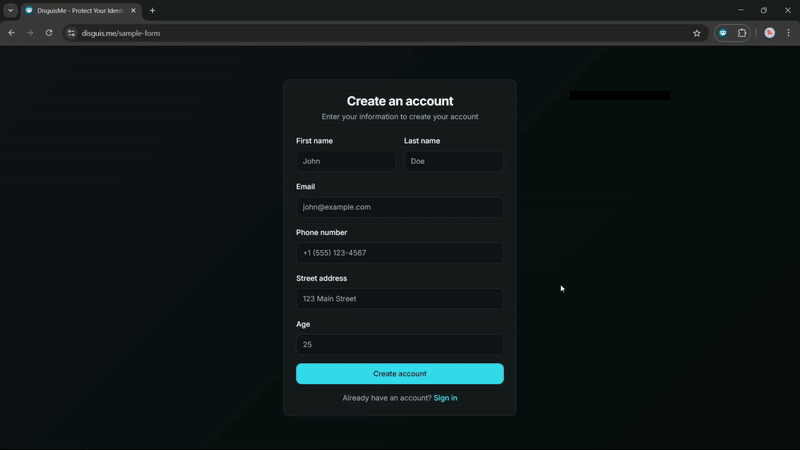View site information icon in address bar
This screenshot has height=450, width=800.
71,33
